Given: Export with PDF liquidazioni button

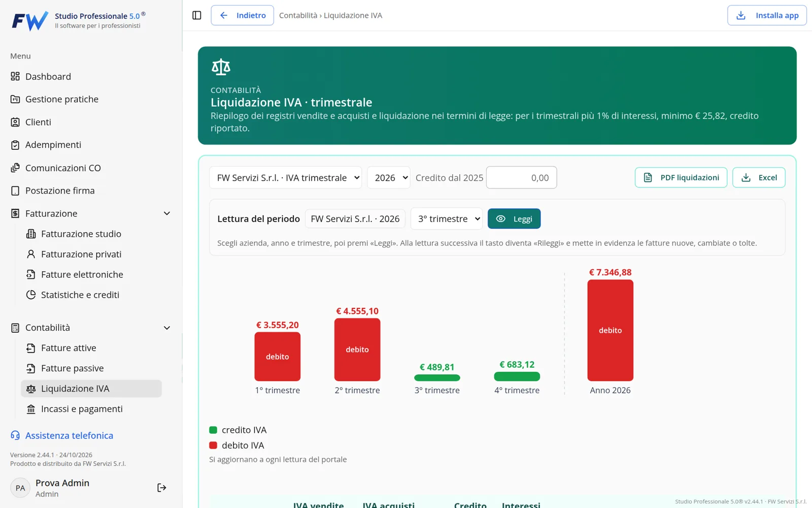Looking at the screenshot, I should point(681,177).
